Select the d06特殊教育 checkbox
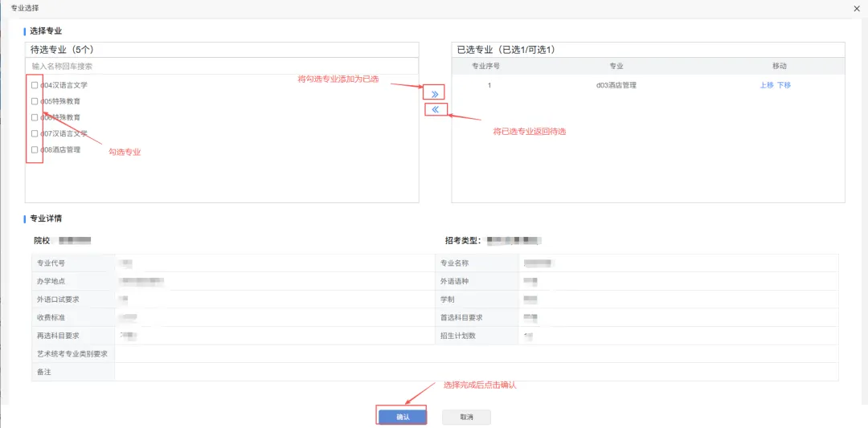Screen dimensions: 868x428 (35, 117)
